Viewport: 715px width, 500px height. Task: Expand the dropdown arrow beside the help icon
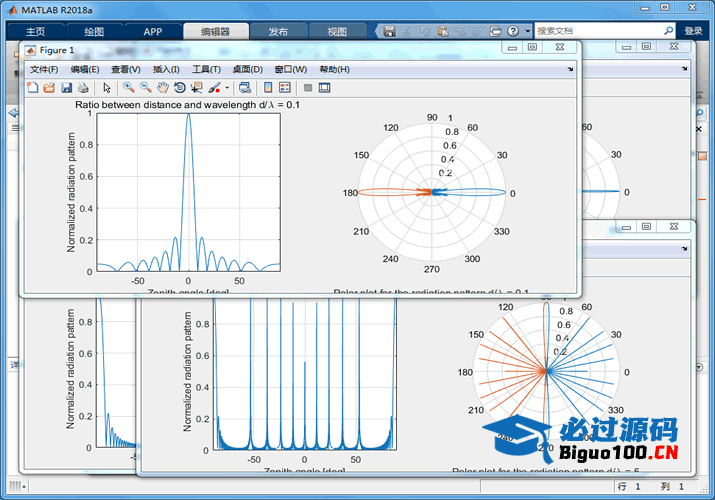[526, 32]
